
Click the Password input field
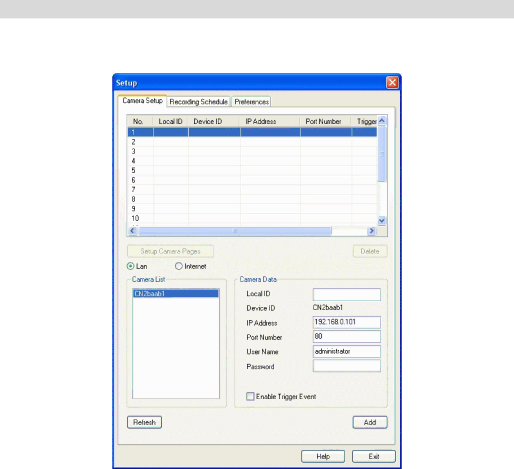point(347,366)
